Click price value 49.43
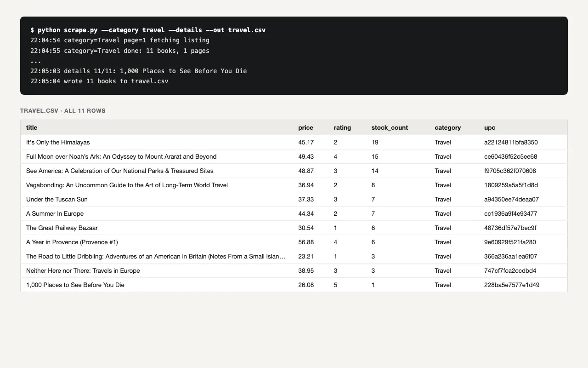This screenshot has width=588, height=368. pyautogui.click(x=306, y=156)
